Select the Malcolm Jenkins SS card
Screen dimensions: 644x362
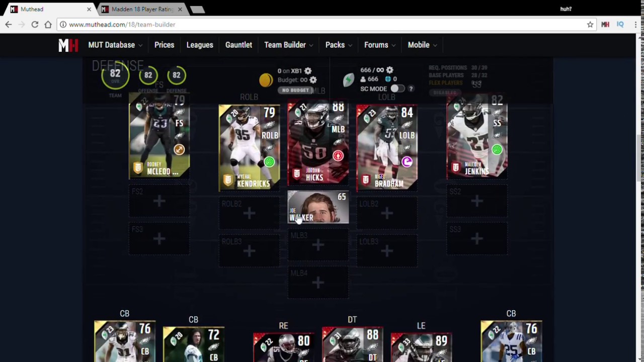(x=477, y=136)
